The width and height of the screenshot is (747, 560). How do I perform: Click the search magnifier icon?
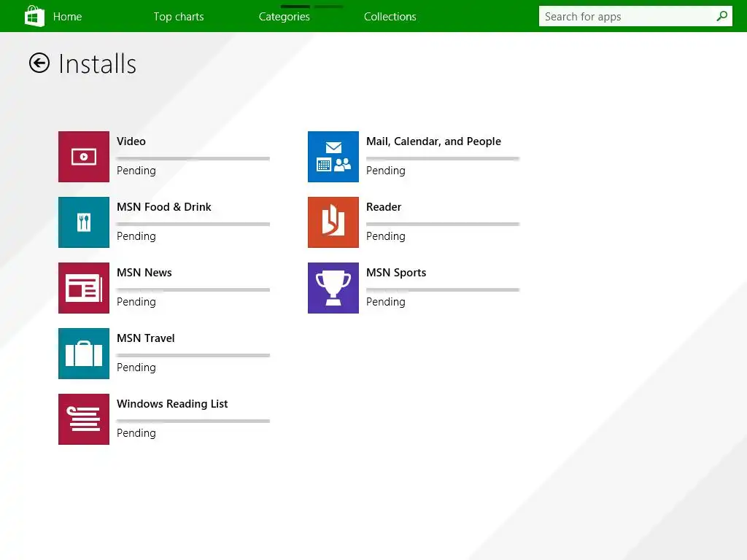721,16
